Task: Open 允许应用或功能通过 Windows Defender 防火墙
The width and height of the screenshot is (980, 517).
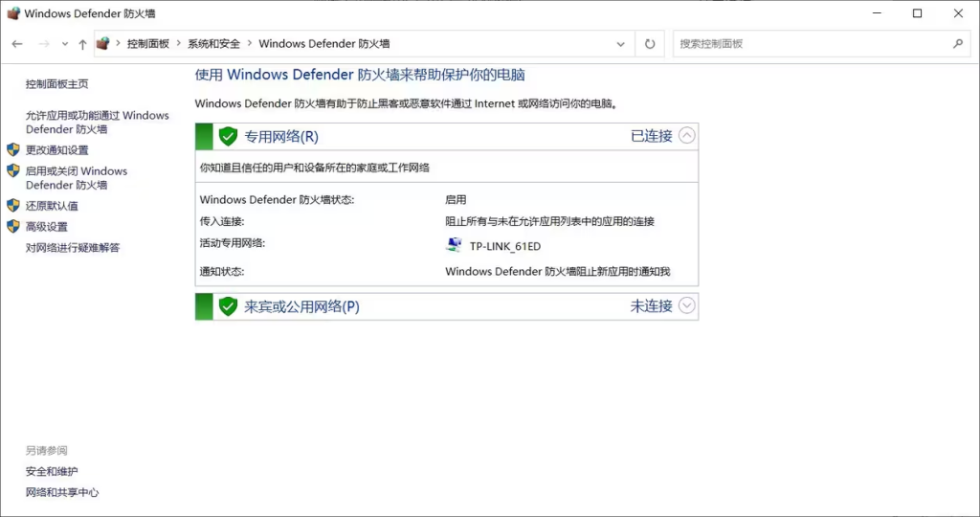Action: coord(97,123)
